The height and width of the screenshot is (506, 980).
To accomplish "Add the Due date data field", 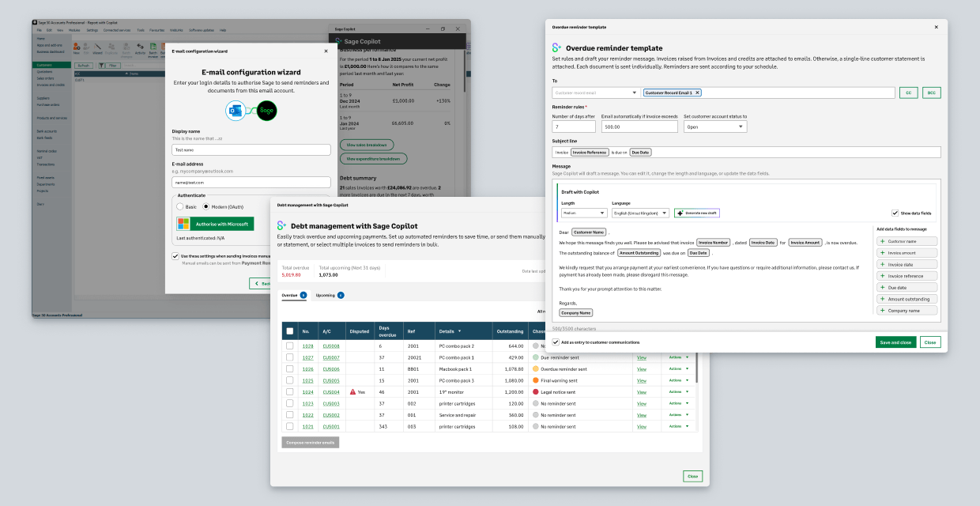I will pyautogui.click(x=907, y=288).
